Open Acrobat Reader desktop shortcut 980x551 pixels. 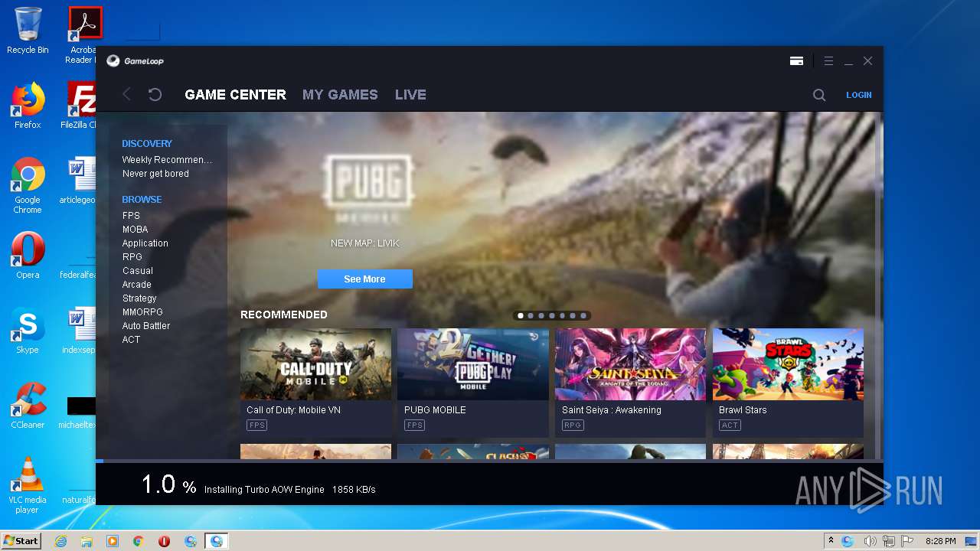(x=83, y=35)
